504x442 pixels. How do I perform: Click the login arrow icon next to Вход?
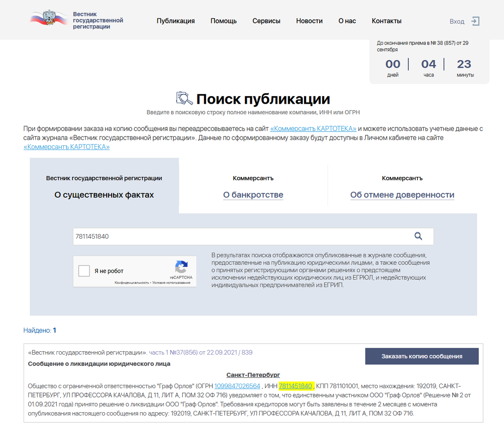point(475,21)
